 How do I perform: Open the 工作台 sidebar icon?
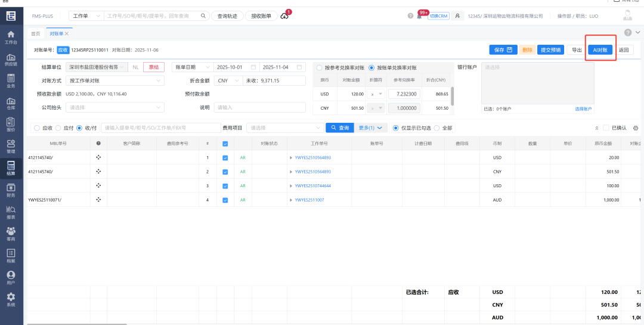[x=11, y=37]
